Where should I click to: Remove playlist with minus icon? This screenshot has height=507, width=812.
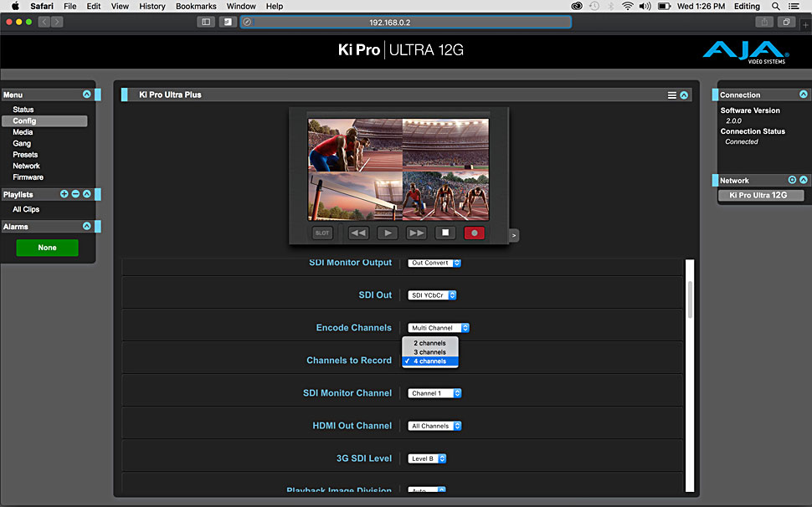[75, 194]
